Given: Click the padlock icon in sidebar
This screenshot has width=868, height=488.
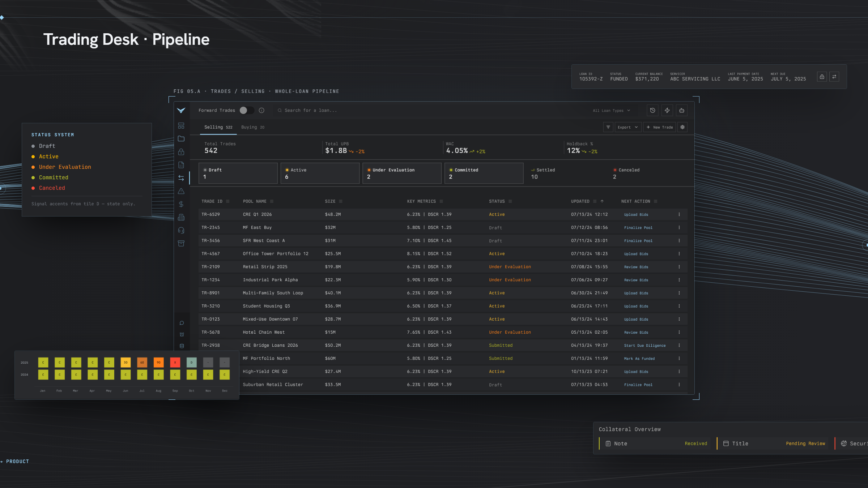Looking at the screenshot, I should pos(181,152).
